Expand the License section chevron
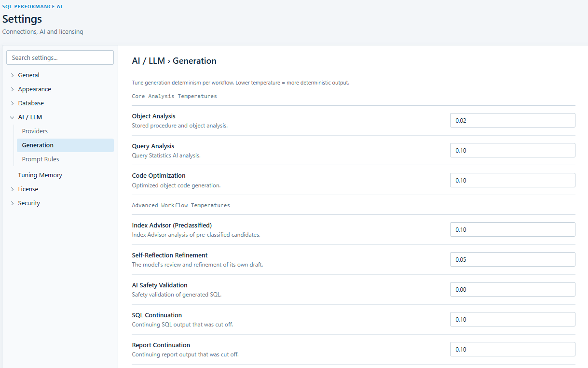This screenshot has width=588, height=368. click(x=13, y=189)
